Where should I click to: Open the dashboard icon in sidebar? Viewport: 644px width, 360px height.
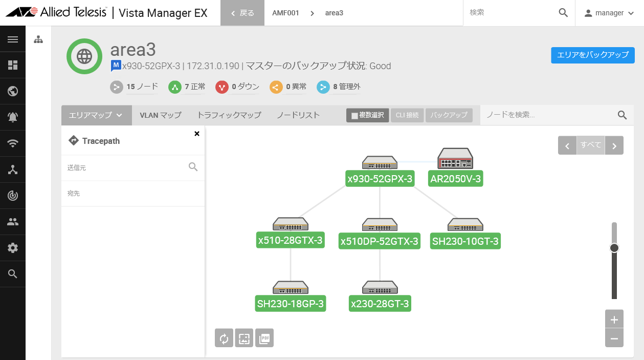(x=13, y=65)
